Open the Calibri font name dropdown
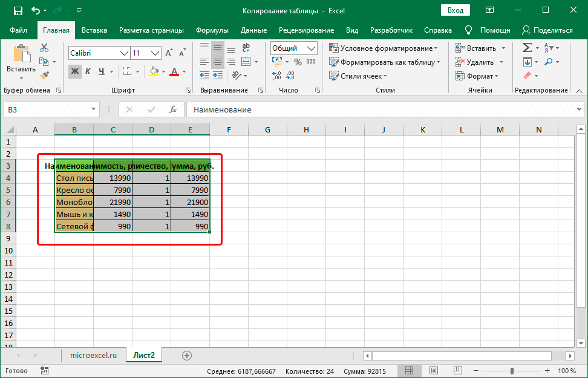588x378 pixels. [124, 53]
